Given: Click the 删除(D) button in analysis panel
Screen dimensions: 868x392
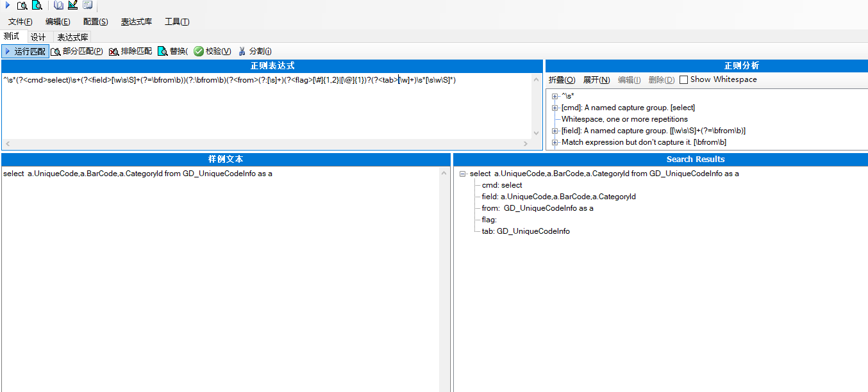Looking at the screenshot, I should (x=662, y=80).
